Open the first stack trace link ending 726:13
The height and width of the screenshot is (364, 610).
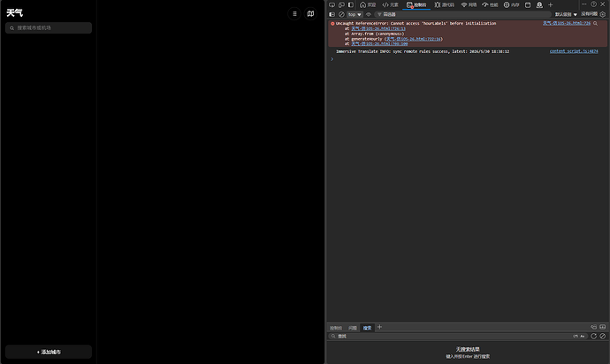click(x=378, y=28)
